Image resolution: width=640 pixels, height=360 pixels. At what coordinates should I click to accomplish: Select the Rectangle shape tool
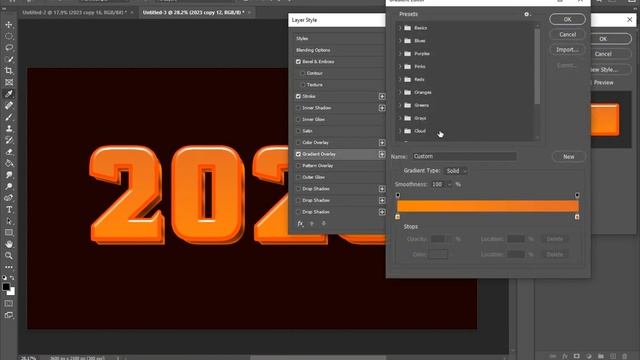(9, 233)
